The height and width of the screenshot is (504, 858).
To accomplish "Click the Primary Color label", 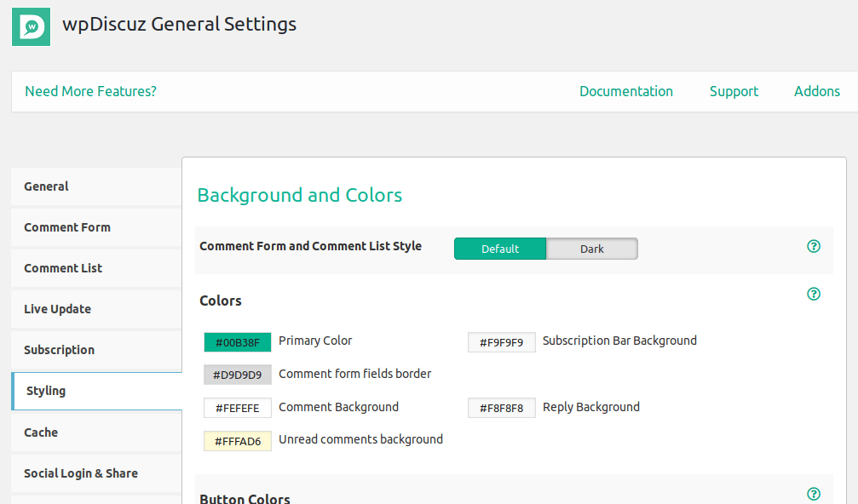I will [315, 341].
